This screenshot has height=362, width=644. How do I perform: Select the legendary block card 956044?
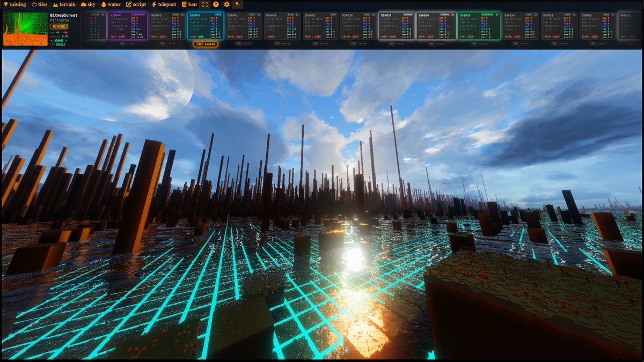coord(128,26)
